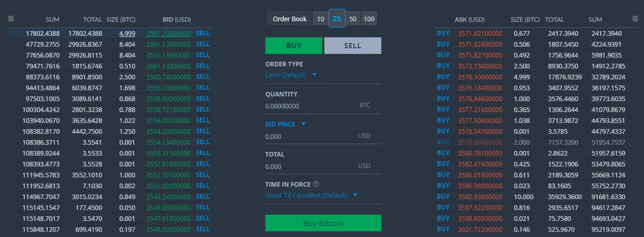
Task: Click the bid table collapse icon
Action: (x=11, y=19)
